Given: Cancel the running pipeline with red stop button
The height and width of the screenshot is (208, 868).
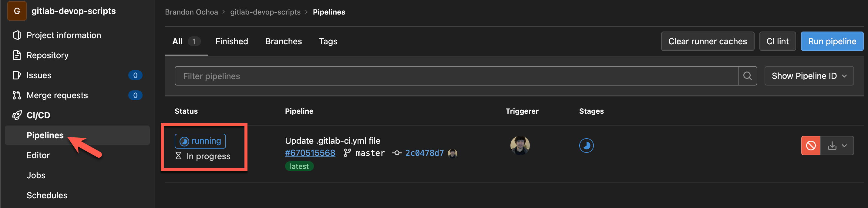Looking at the screenshot, I should click(810, 146).
